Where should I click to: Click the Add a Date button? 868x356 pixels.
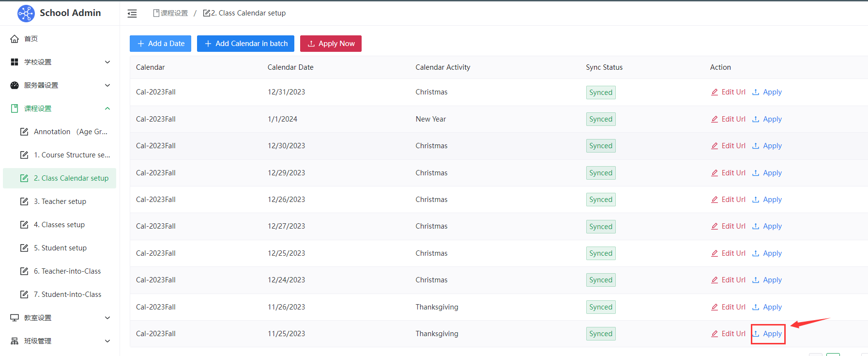[160, 44]
